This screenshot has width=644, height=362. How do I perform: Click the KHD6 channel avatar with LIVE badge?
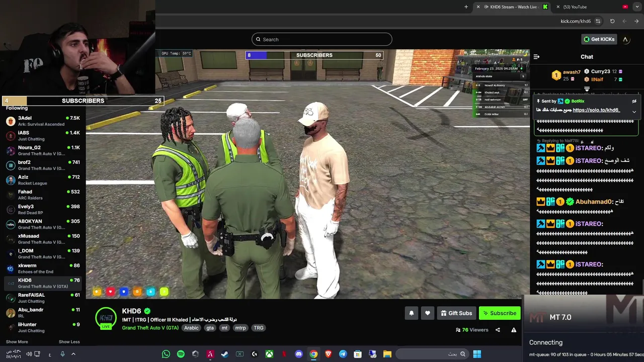(106, 318)
